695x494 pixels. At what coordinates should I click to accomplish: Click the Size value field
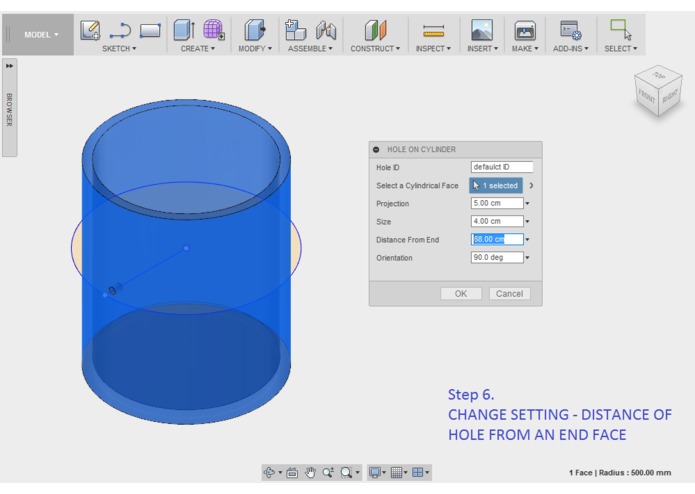(x=497, y=221)
